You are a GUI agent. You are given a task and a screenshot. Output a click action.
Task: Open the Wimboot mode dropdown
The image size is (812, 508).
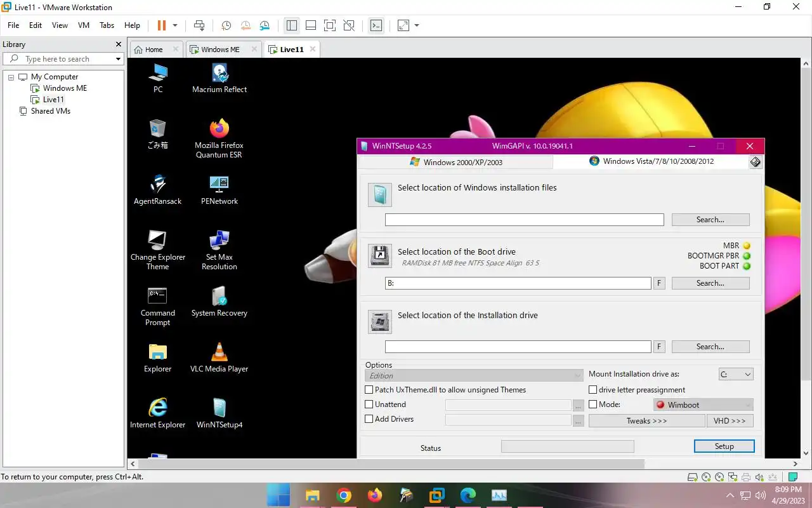(x=704, y=404)
